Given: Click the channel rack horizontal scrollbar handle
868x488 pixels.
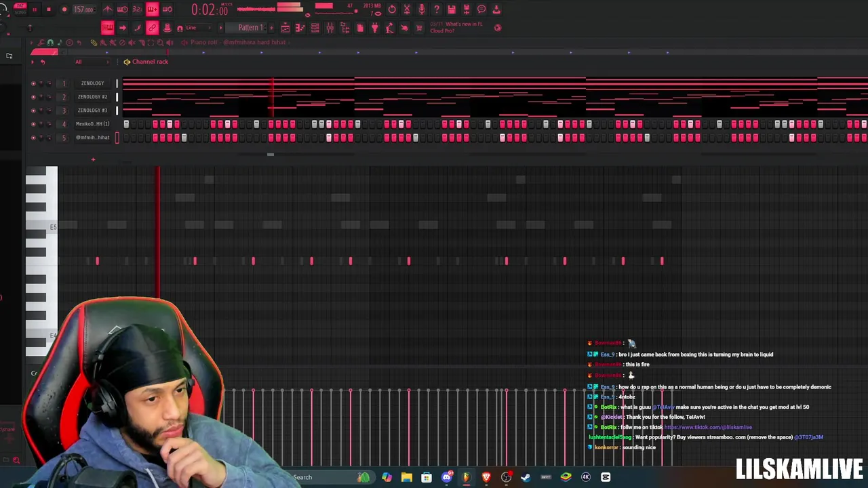Looking at the screenshot, I should [270, 155].
